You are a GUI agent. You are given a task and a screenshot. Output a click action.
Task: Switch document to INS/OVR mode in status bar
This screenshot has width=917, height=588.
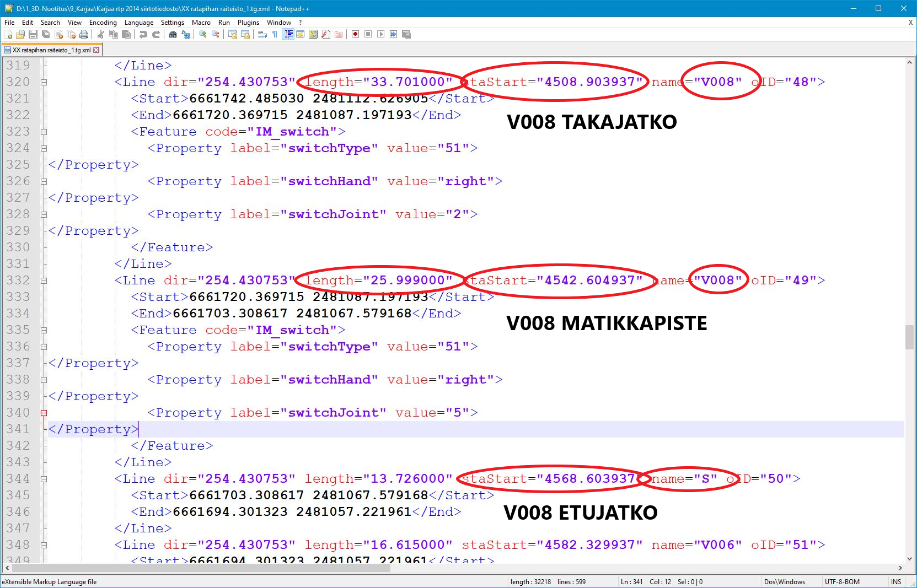pos(895,581)
